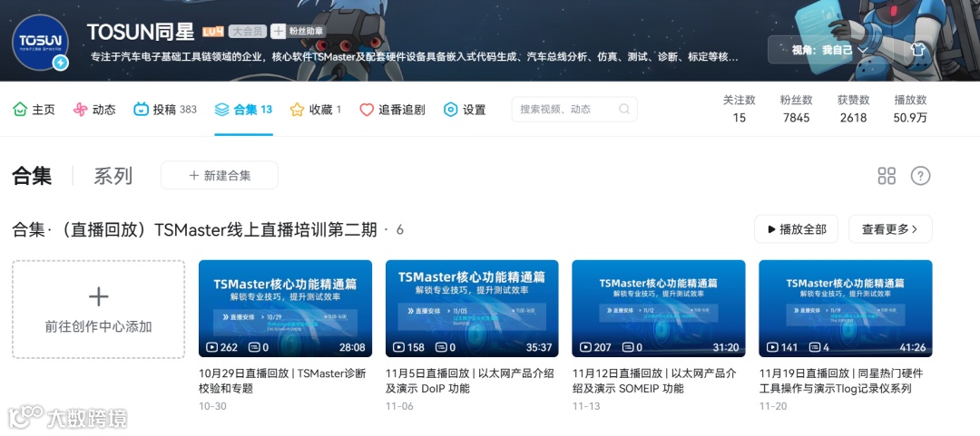Click the 11-13 upload date

coord(585,407)
